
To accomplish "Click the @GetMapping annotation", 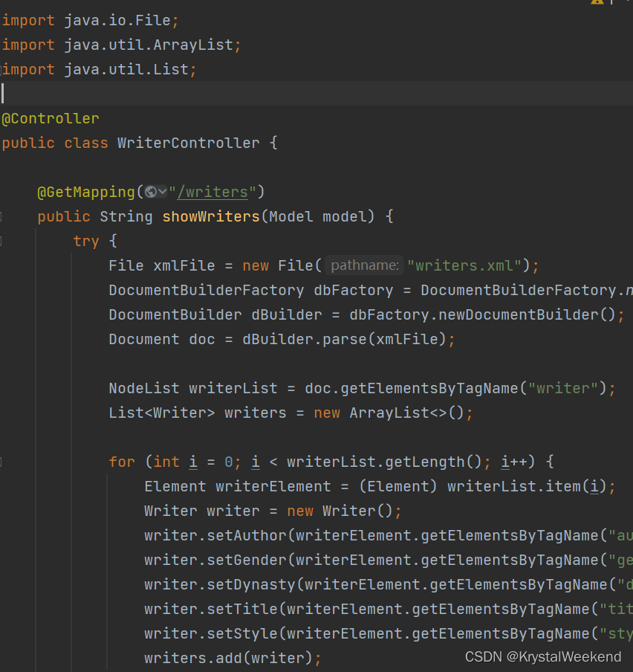I will click(86, 192).
